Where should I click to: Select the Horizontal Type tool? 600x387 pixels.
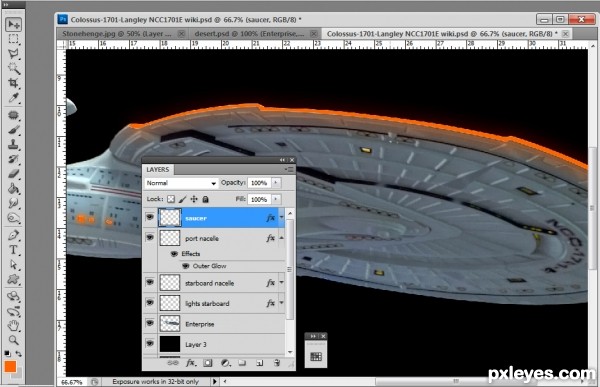click(x=14, y=250)
